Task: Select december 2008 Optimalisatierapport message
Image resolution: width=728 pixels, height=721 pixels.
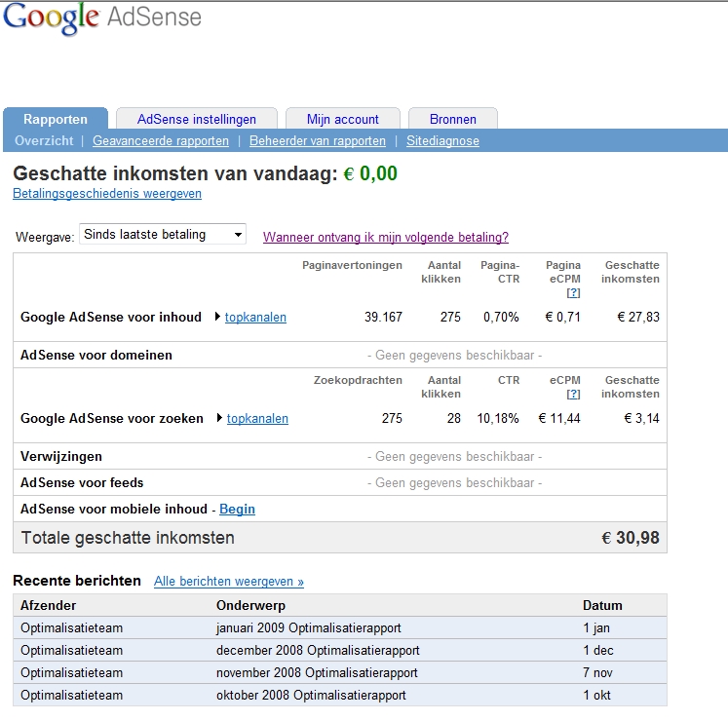Action: [x=318, y=650]
